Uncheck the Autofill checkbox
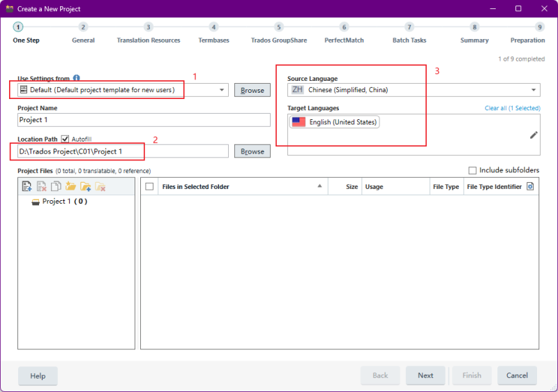The width and height of the screenshot is (558, 392). [x=66, y=139]
